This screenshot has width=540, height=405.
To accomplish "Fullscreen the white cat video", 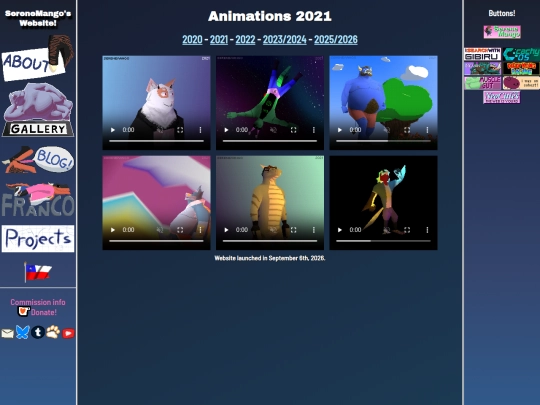I will (x=180, y=130).
